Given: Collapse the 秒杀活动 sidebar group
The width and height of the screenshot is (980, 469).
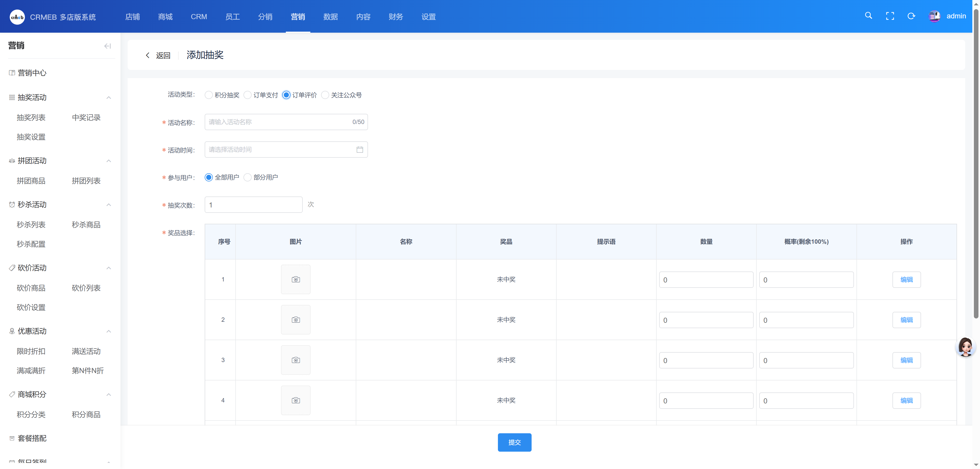Looking at the screenshot, I should point(109,205).
